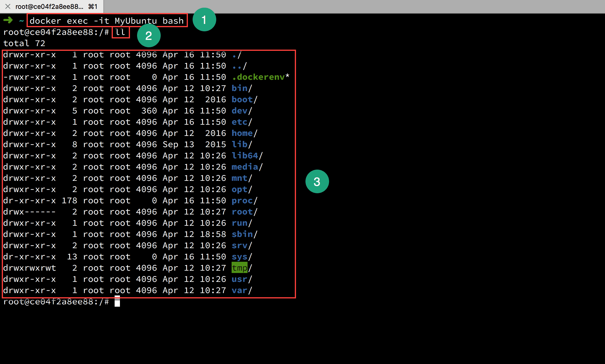
Task: Click the opt/ directory name
Action: 242,189
